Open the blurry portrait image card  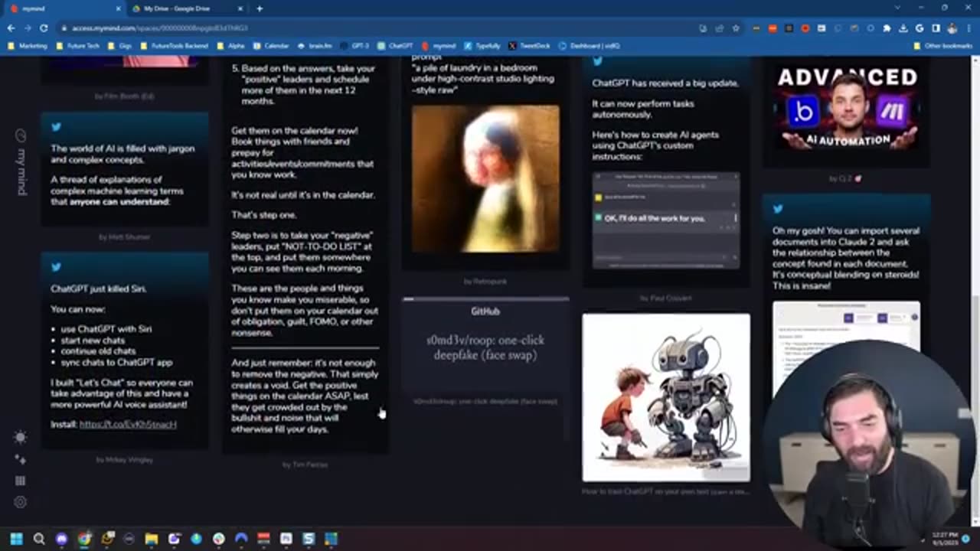[485, 179]
